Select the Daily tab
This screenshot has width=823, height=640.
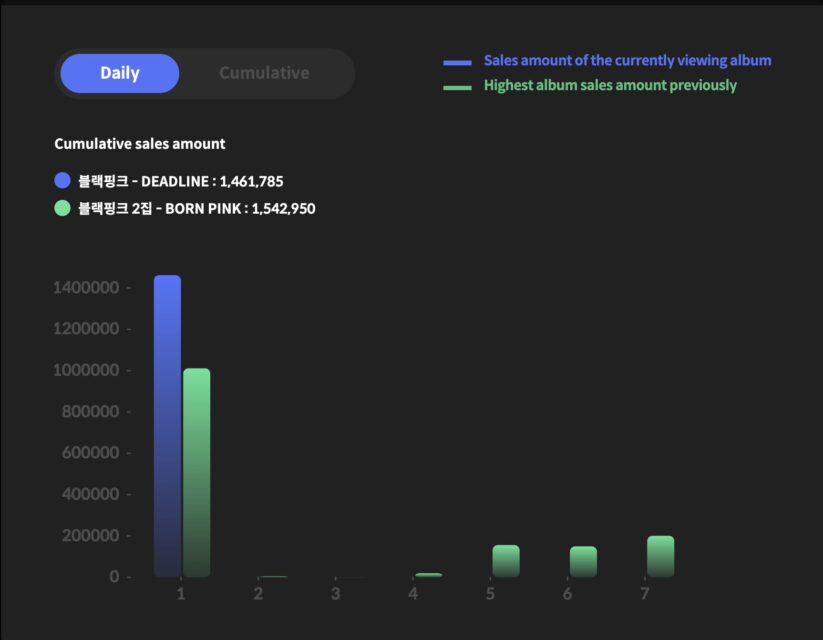119,73
